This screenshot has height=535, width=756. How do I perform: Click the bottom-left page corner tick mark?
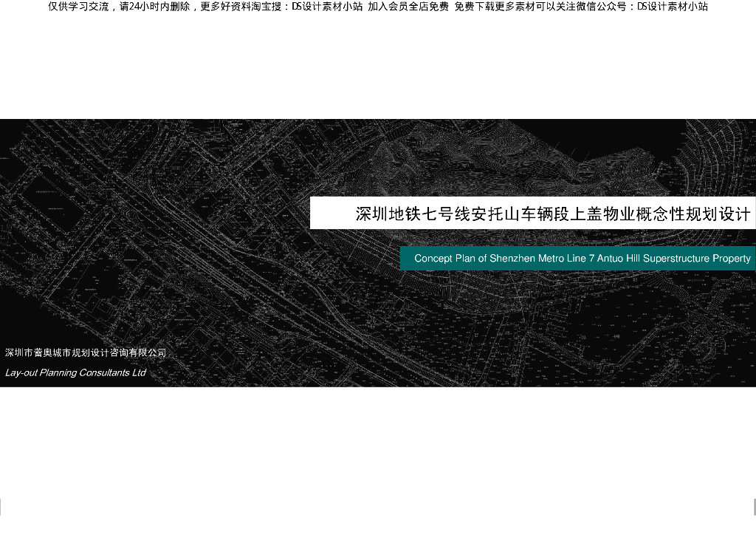coord(1,507)
